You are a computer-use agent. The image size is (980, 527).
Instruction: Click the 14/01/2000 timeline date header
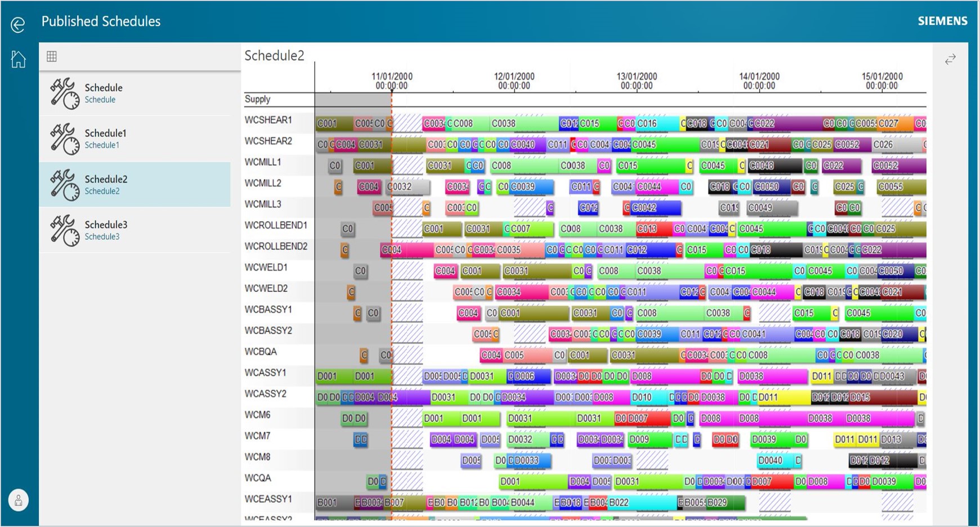pyautogui.click(x=759, y=81)
